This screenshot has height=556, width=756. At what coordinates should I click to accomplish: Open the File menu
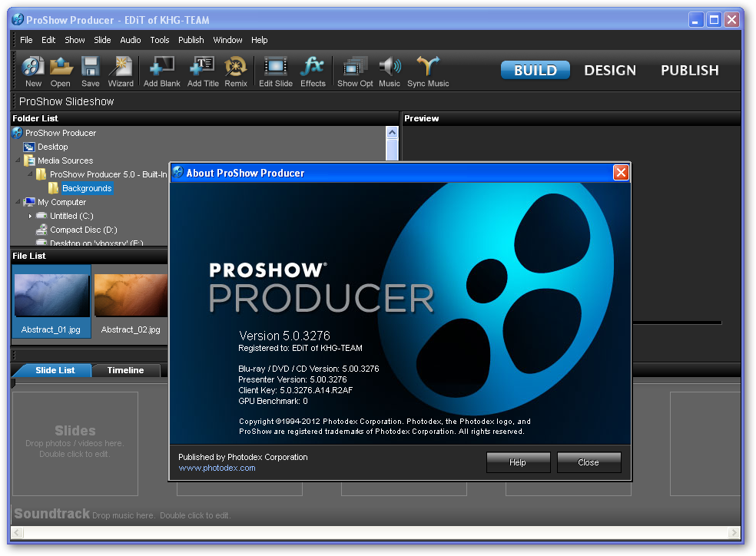coord(26,40)
